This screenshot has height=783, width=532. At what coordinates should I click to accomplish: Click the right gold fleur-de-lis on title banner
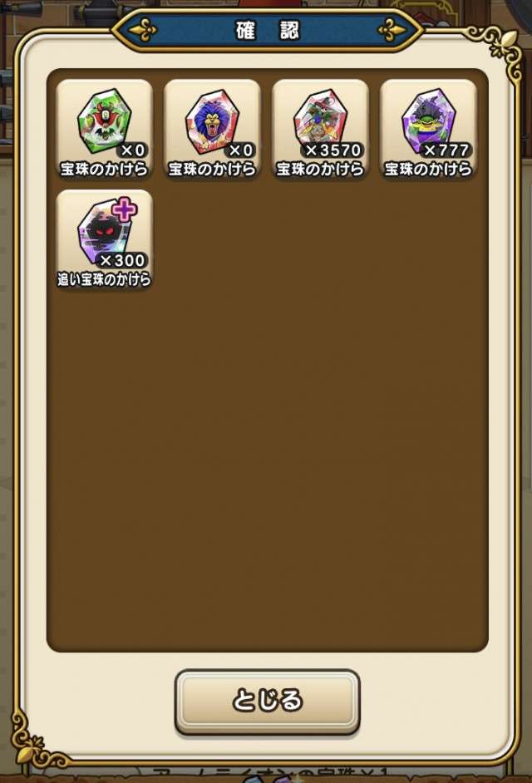tap(392, 31)
